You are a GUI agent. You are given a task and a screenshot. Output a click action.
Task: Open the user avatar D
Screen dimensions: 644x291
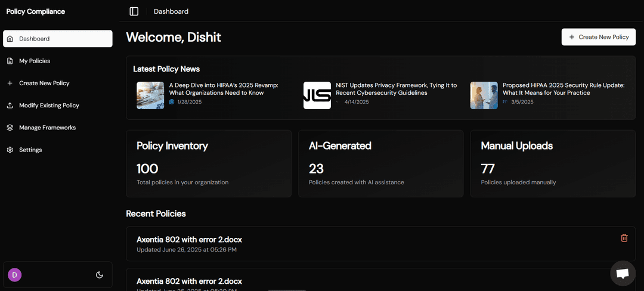pyautogui.click(x=14, y=275)
